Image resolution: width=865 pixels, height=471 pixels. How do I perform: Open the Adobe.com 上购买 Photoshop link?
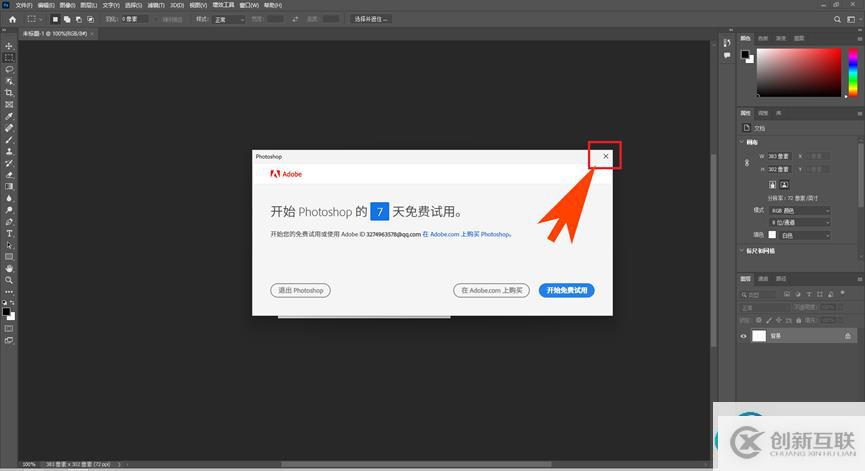(x=467, y=234)
